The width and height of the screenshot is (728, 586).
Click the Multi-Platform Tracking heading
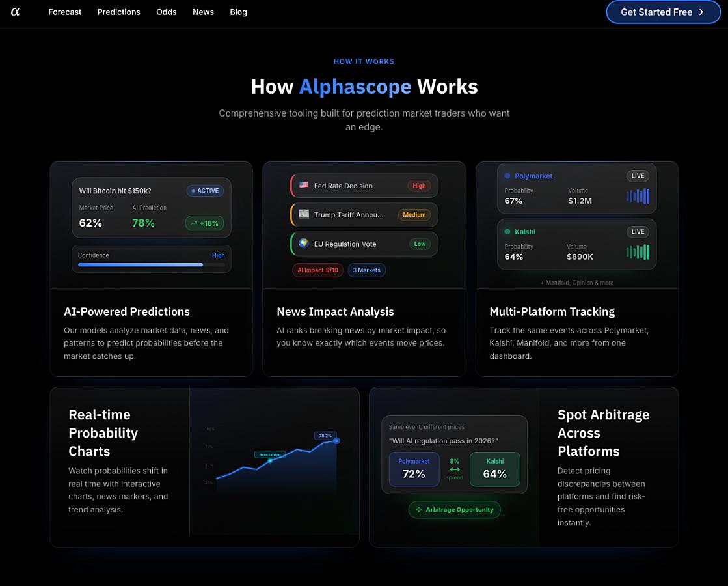pyautogui.click(x=552, y=312)
